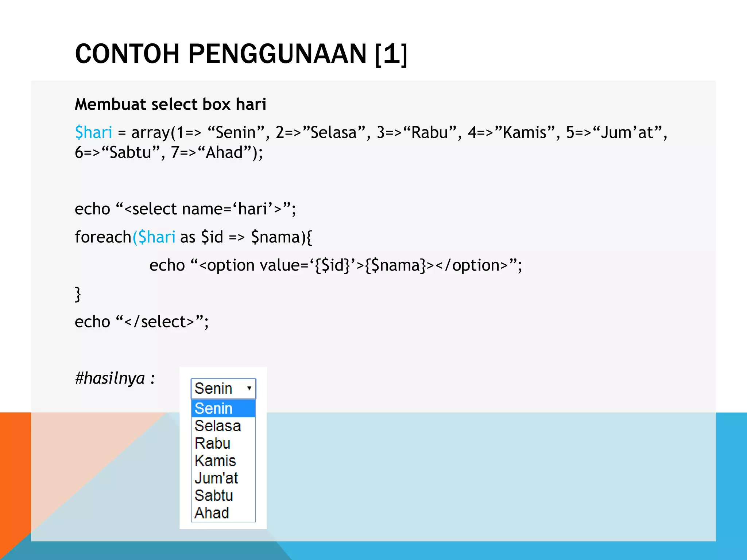Choose Rabu from the dropdown list
The image size is (747, 560).
pos(223,443)
